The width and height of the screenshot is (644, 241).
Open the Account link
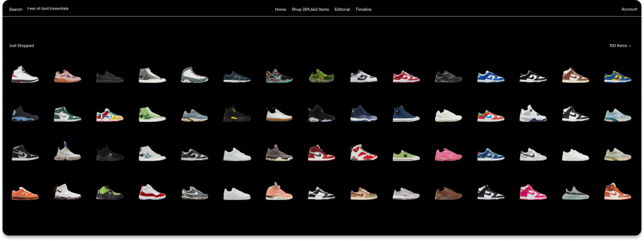pos(629,9)
